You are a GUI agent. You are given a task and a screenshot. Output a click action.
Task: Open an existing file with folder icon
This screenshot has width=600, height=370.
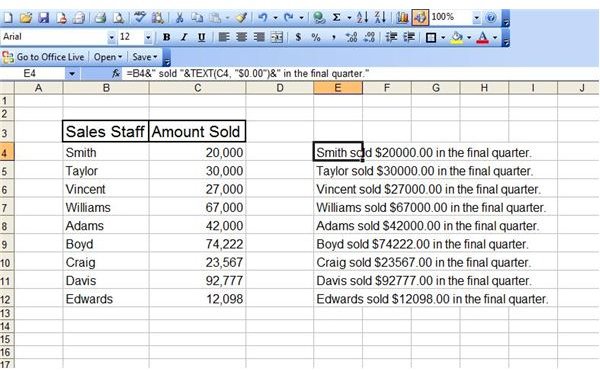point(26,18)
